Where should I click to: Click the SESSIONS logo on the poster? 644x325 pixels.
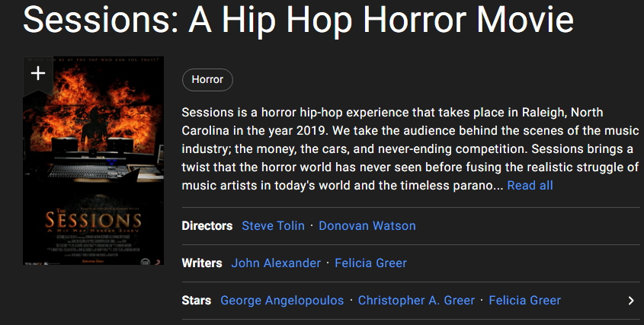point(93,221)
